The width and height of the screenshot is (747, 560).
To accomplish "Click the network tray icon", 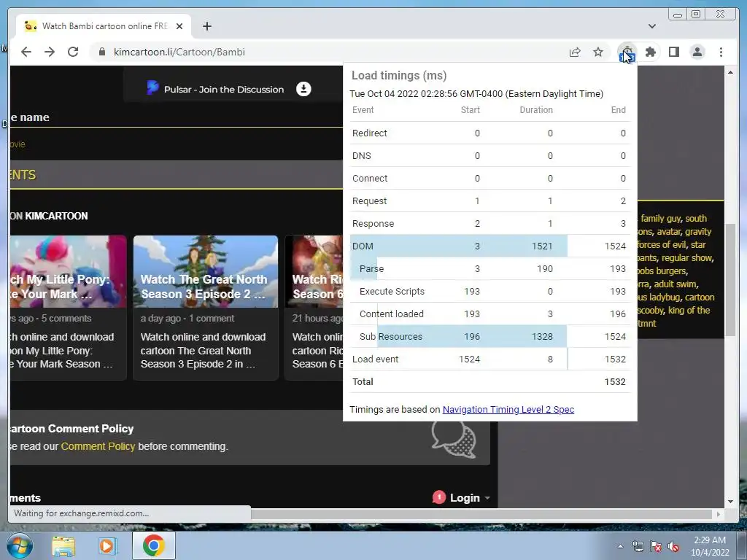I will pos(638,547).
